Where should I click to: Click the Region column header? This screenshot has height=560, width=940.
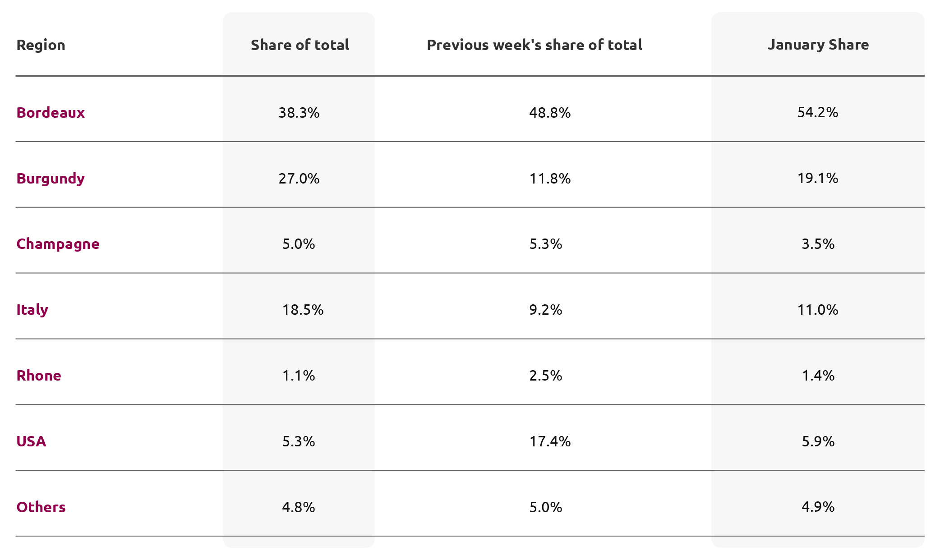click(41, 45)
